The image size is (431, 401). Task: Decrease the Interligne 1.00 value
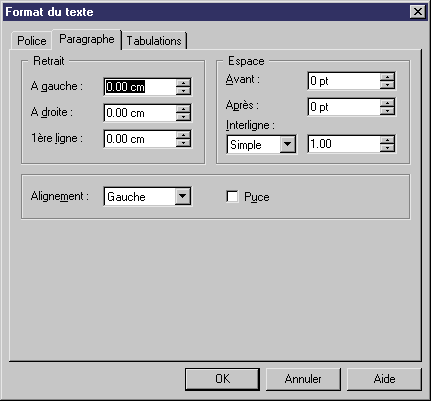tap(387, 148)
